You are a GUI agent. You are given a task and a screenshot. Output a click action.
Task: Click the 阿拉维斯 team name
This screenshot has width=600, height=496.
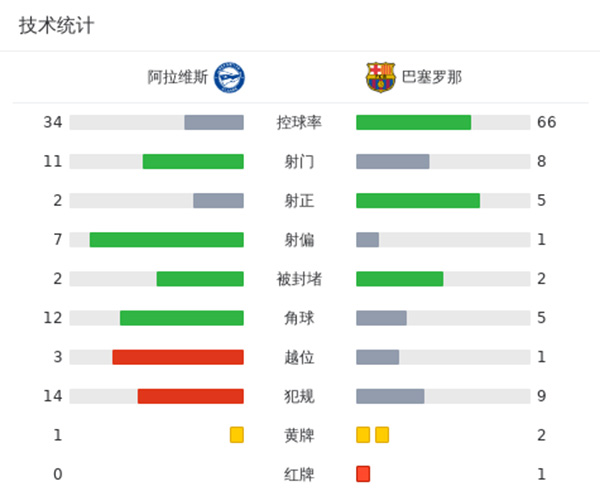[x=177, y=77]
